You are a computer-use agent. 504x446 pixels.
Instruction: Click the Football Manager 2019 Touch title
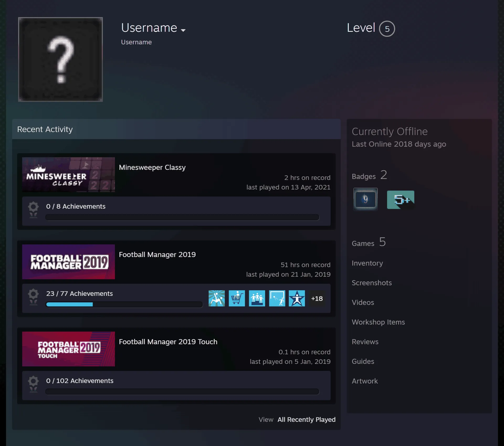[168, 342]
